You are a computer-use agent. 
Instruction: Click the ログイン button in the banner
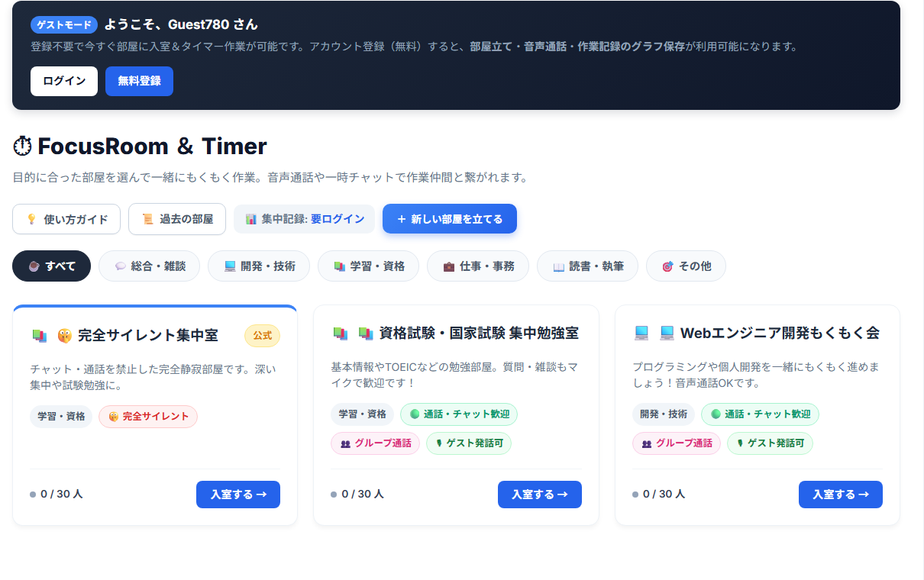pos(64,82)
